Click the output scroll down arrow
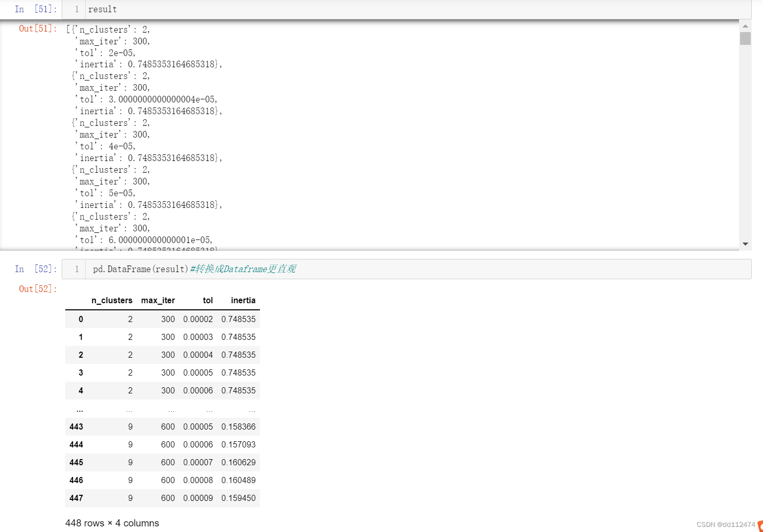This screenshot has width=763, height=532. 745,244
